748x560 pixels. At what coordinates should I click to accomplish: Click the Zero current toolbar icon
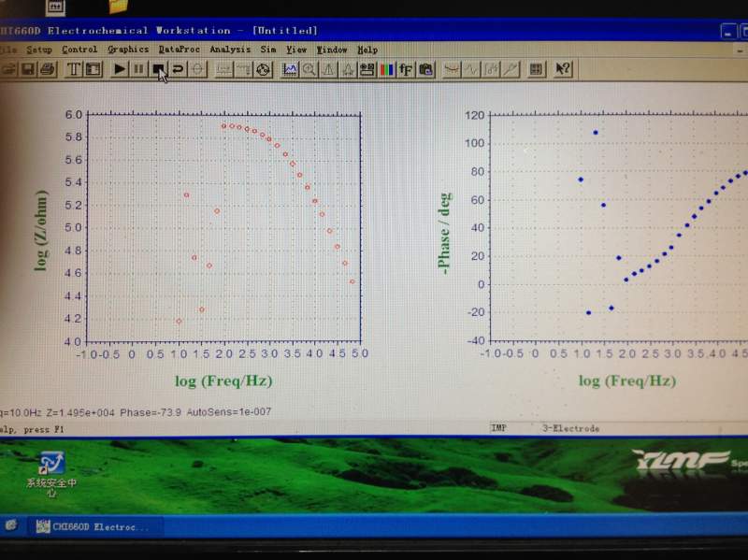[197, 69]
